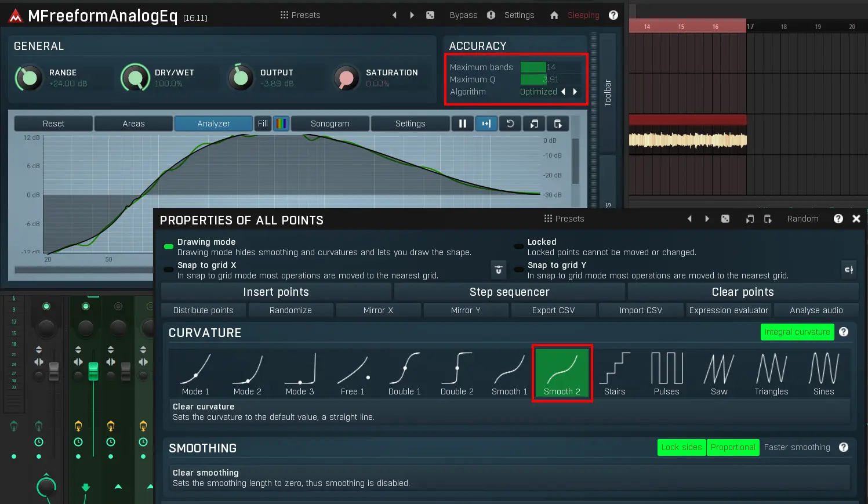Screen dimensions: 868x504
Task: Select the Triangles curvature shape
Action: click(771, 374)
